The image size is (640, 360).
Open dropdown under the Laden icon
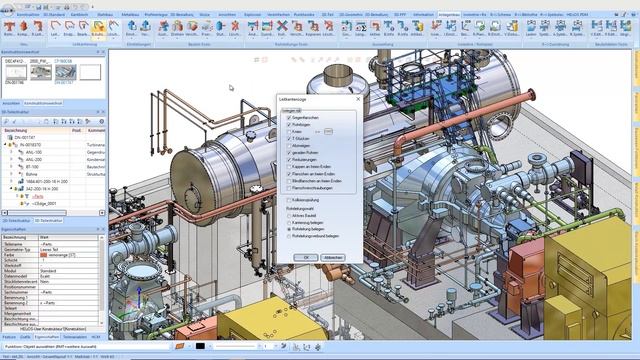coord(531,38)
